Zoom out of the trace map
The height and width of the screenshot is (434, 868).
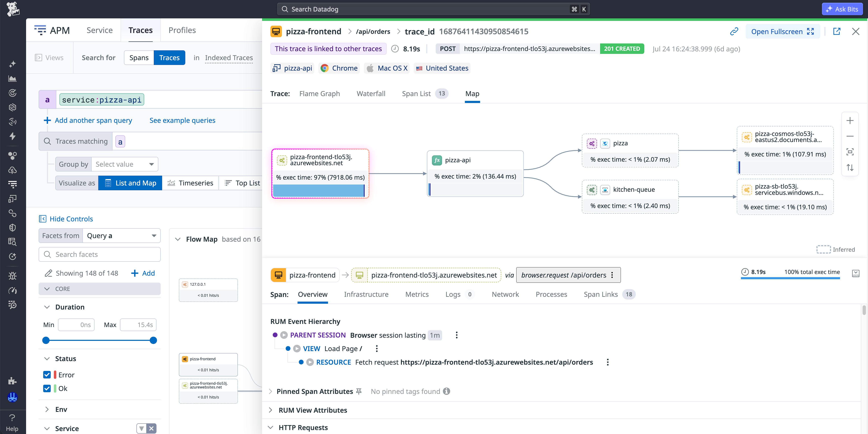tap(850, 136)
